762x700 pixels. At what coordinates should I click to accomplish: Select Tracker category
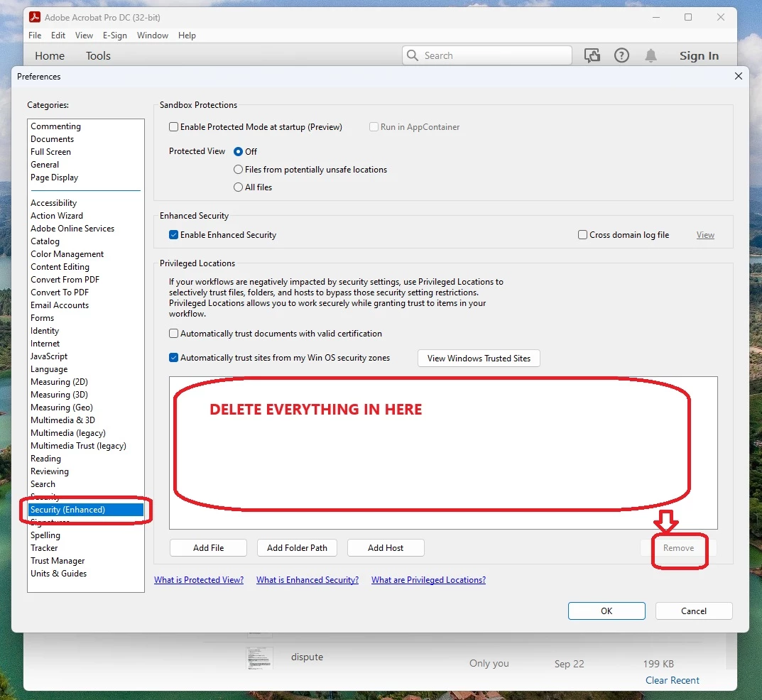coord(85,547)
